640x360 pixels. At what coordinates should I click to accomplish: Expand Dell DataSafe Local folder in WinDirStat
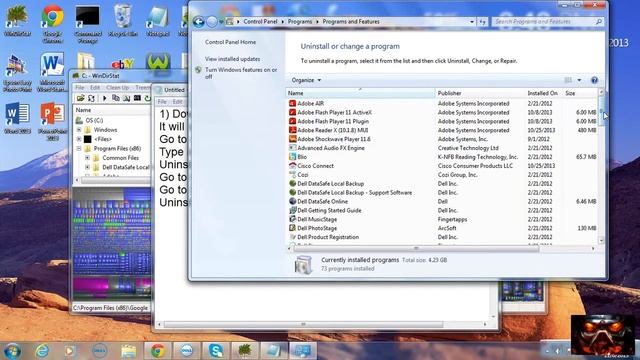click(87, 167)
